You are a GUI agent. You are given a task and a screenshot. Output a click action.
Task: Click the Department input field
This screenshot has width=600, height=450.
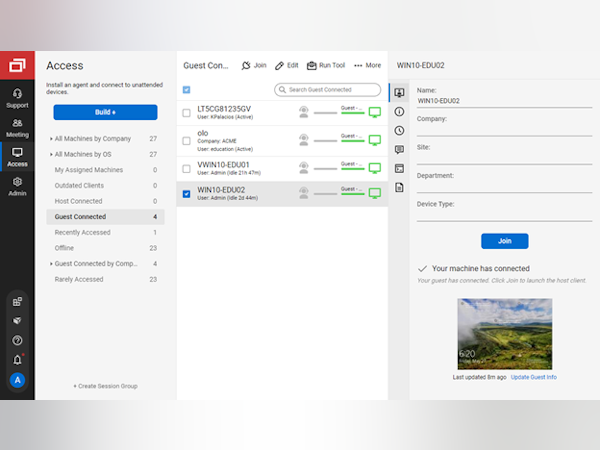pyautogui.click(x=504, y=186)
